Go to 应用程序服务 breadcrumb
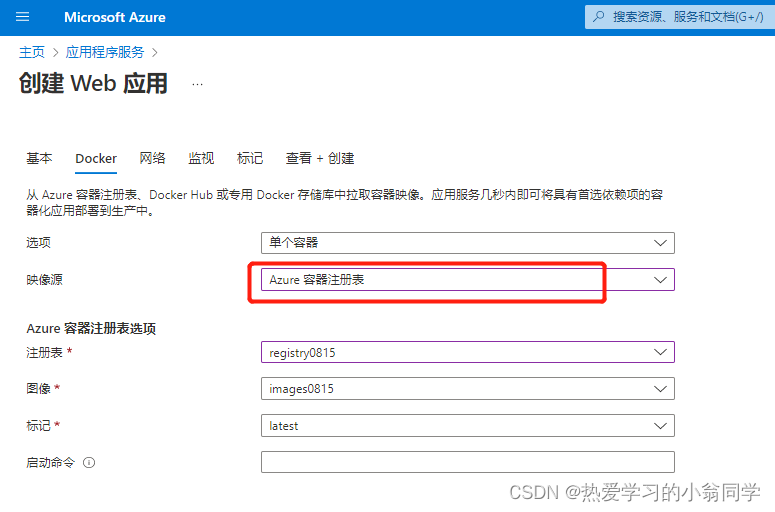775x512 pixels. (105, 52)
